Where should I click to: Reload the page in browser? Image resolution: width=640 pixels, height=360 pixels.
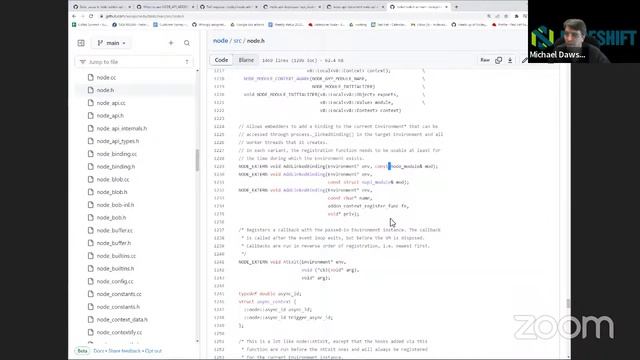click(91, 16)
